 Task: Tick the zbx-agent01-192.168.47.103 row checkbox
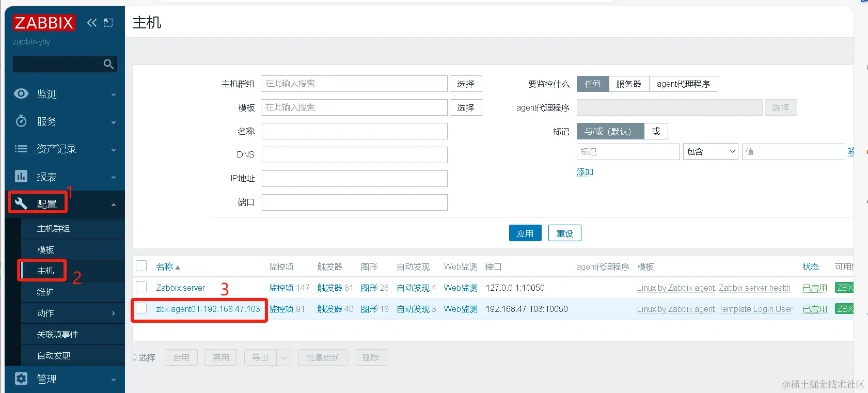coord(141,308)
